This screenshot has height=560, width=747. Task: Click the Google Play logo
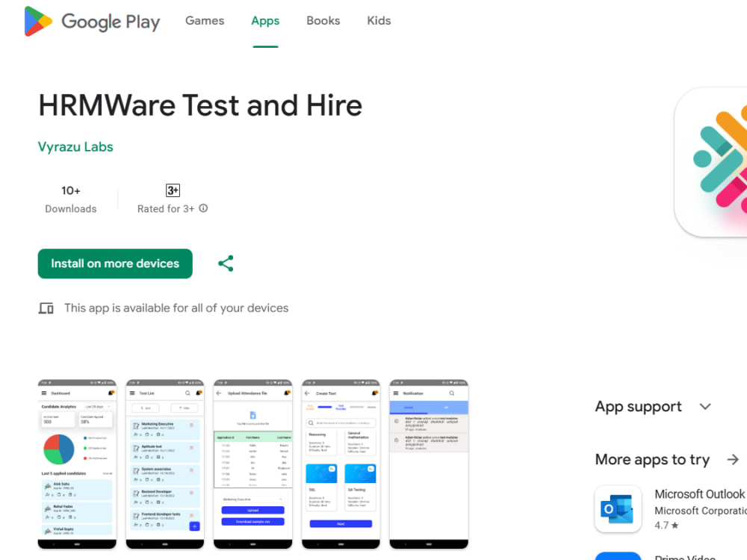[92, 22]
